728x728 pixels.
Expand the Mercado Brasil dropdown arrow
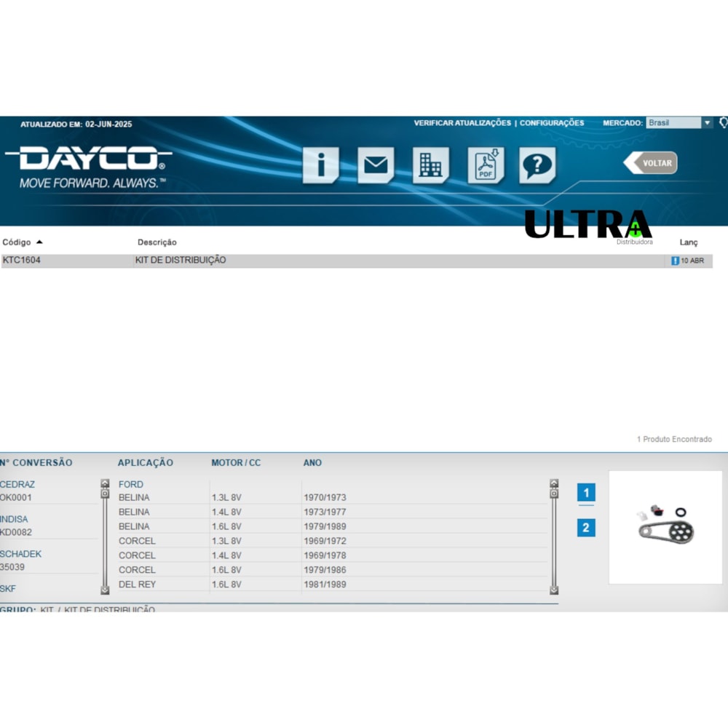pyautogui.click(x=707, y=122)
